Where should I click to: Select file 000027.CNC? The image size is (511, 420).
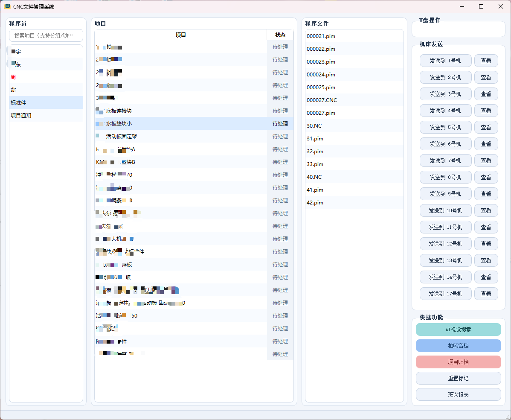tap(354, 100)
